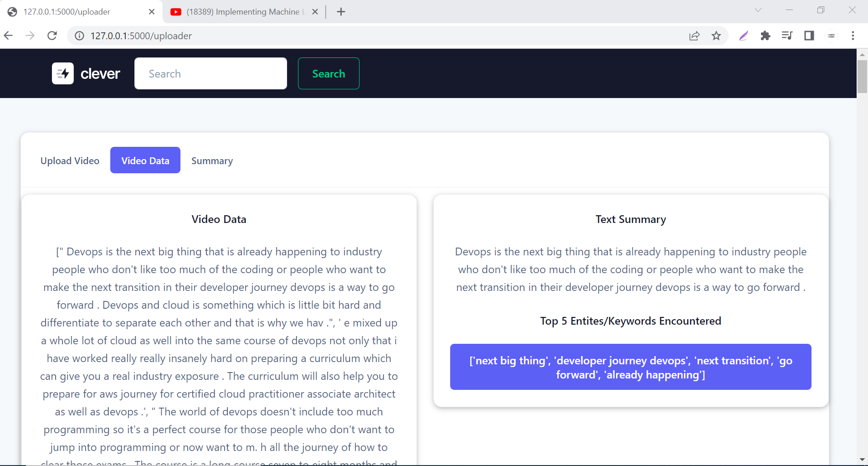This screenshot has width=868, height=466.
Task: Open media controls icon in toolbar
Action: point(787,36)
